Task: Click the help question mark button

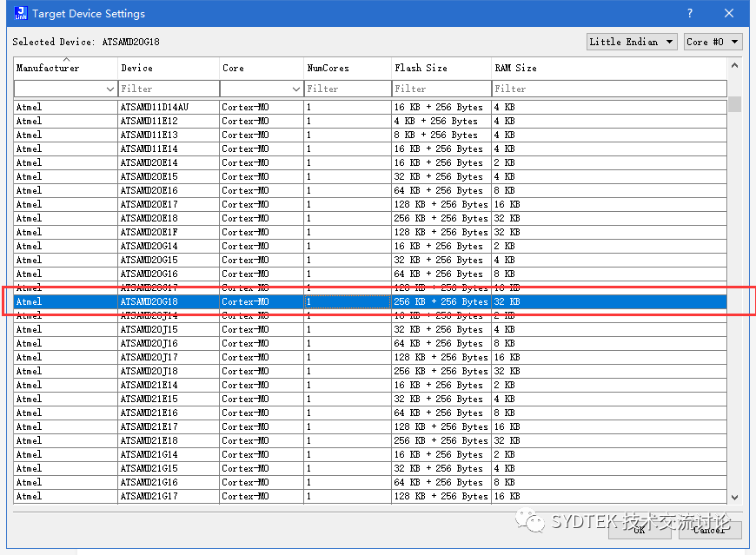Action: click(x=690, y=13)
